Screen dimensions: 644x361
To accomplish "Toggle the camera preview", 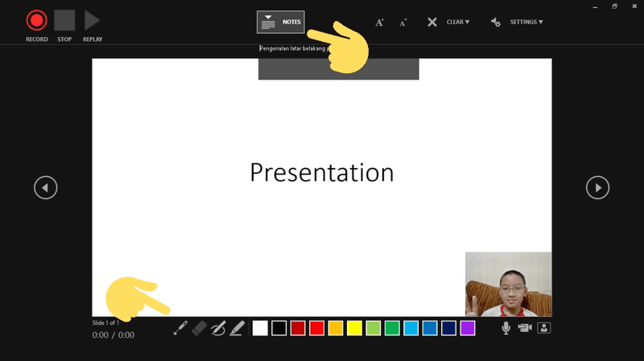I will 543,328.
